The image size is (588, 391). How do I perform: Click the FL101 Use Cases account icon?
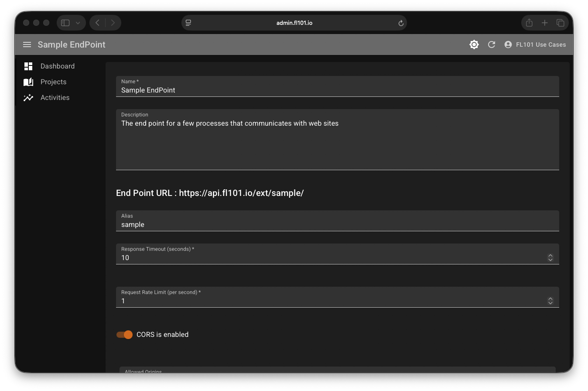coord(508,45)
